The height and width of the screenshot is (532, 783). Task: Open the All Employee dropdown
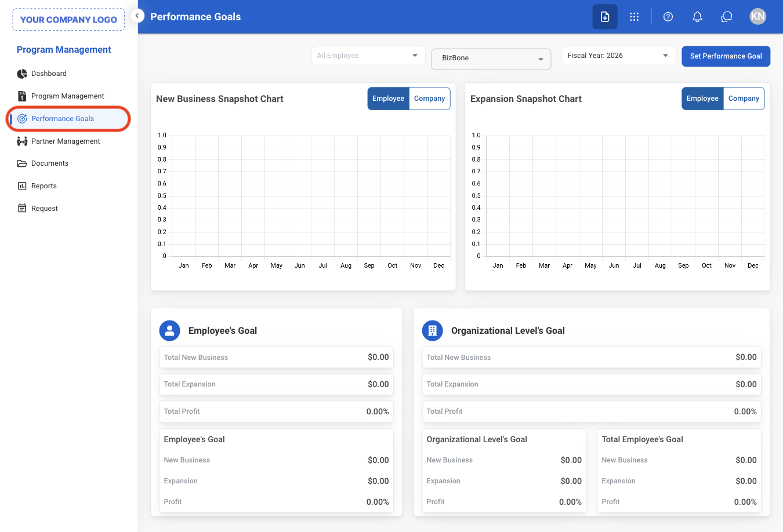(x=368, y=56)
